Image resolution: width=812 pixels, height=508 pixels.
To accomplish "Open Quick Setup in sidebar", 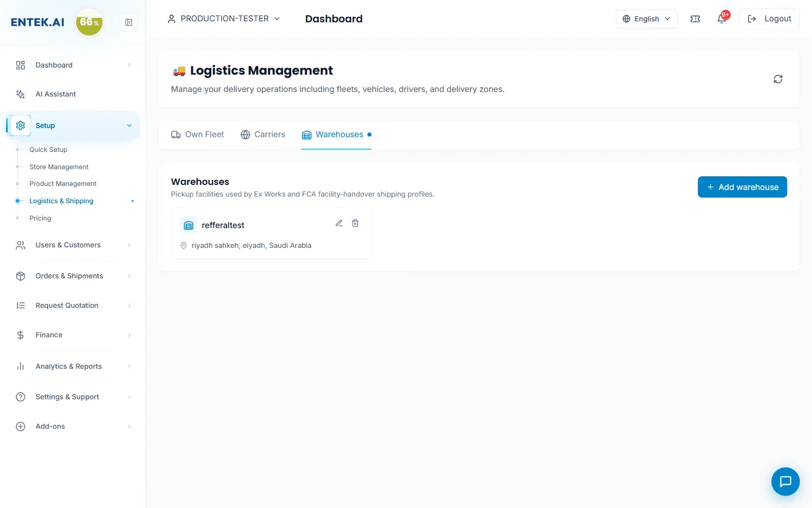I will [x=48, y=149].
